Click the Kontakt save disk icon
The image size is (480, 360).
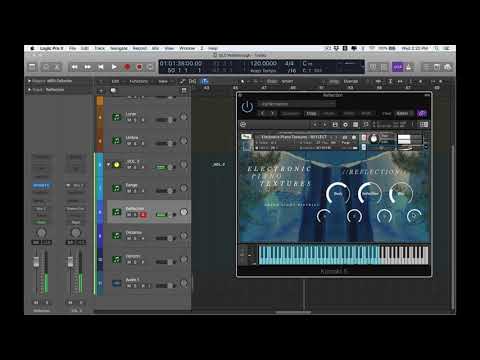pos(335,124)
